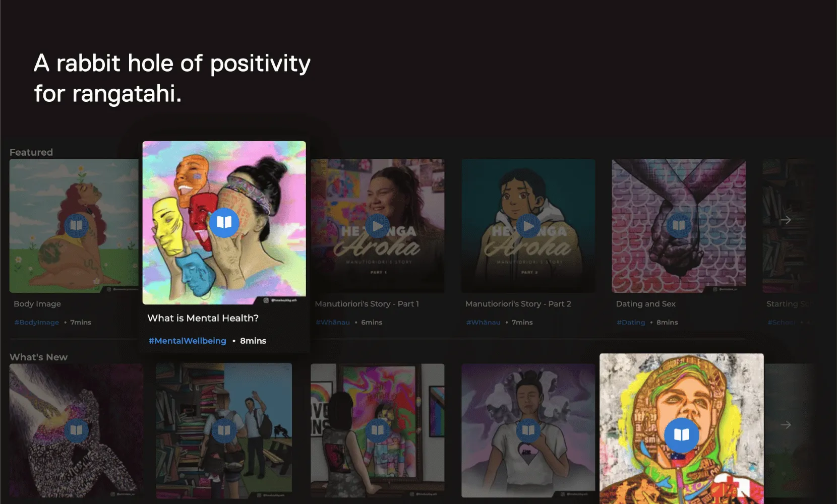Click the Featured row next arrow

point(786,220)
